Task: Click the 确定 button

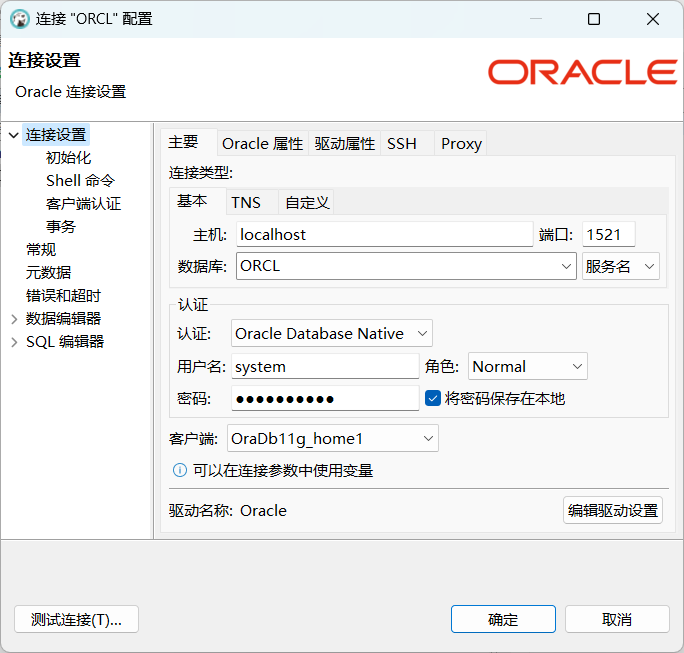Action: click(x=503, y=619)
